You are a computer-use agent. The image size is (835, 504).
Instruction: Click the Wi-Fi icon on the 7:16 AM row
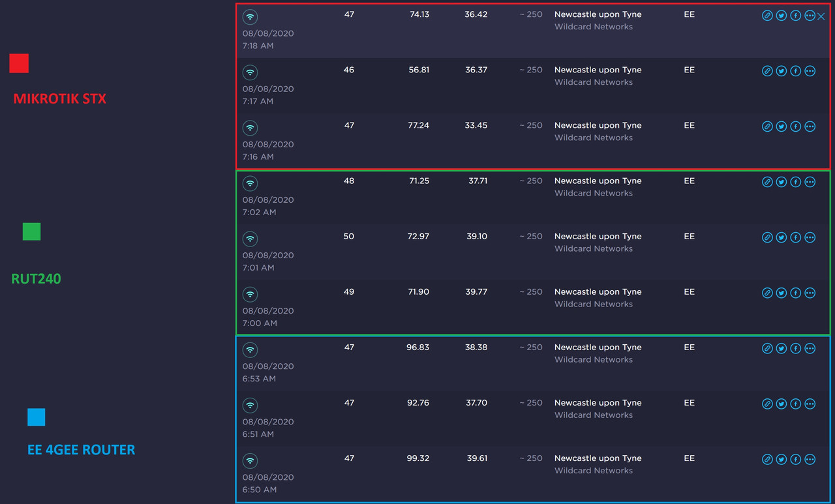click(x=250, y=128)
